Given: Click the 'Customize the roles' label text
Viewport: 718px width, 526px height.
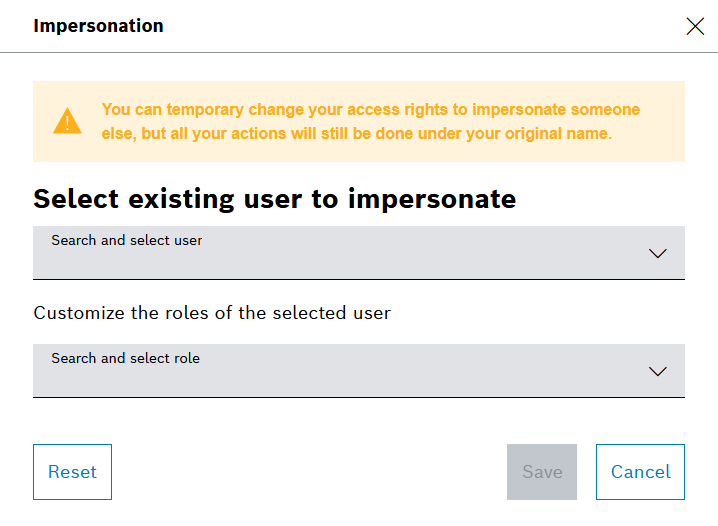Looking at the screenshot, I should tap(211, 313).
